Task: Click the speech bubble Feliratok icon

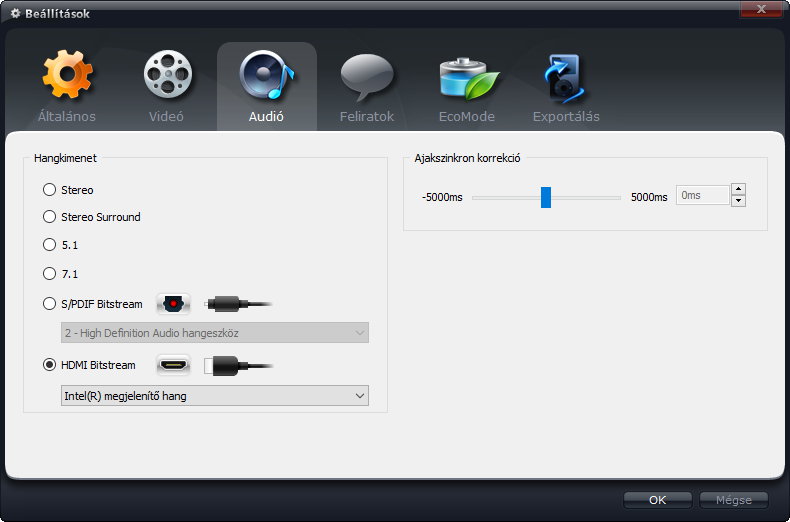Action: [367, 77]
